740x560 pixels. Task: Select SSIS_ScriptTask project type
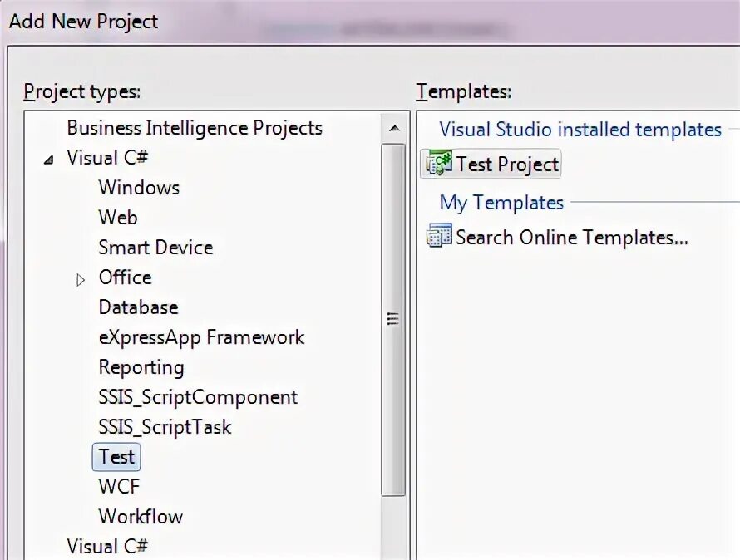click(165, 427)
